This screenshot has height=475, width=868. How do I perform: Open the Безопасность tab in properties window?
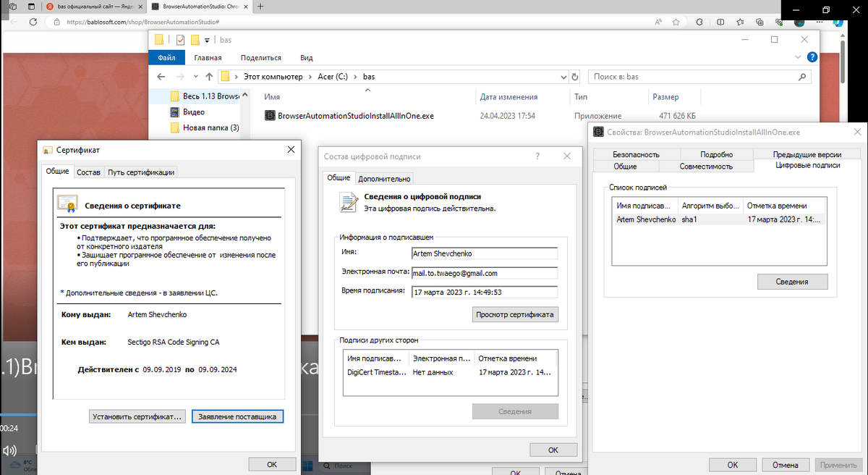pyautogui.click(x=636, y=154)
